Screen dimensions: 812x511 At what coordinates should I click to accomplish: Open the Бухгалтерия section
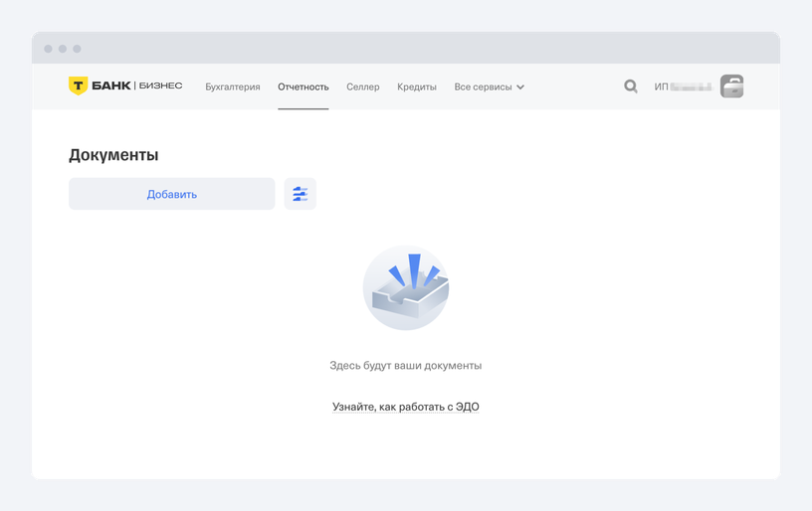click(232, 87)
